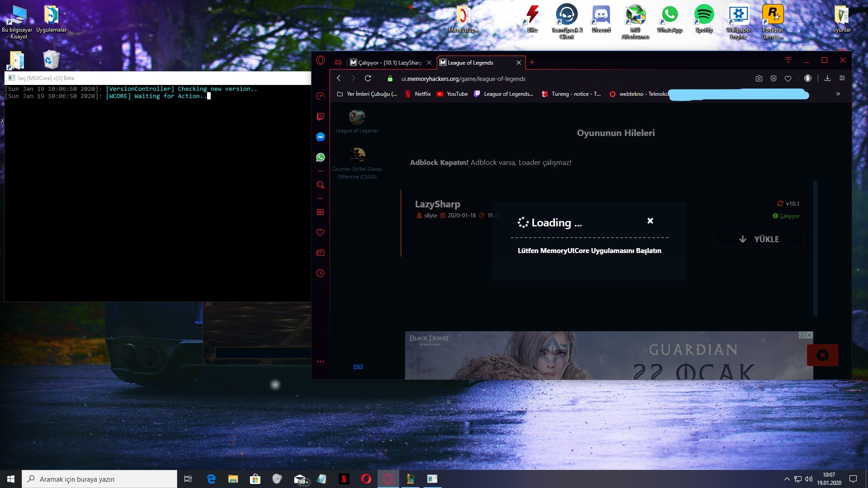Open Tureng notice bookmark
The height and width of the screenshot is (488, 868).
coord(571,94)
